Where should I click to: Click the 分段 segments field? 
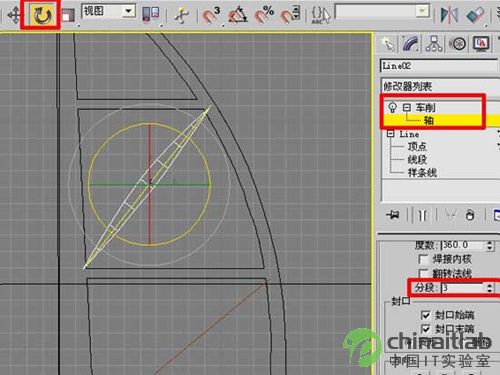click(463, 287)
